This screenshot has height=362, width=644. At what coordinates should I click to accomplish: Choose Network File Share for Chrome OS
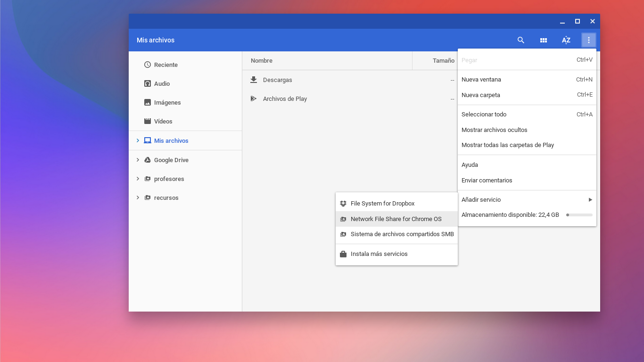[x=396, y=219]
